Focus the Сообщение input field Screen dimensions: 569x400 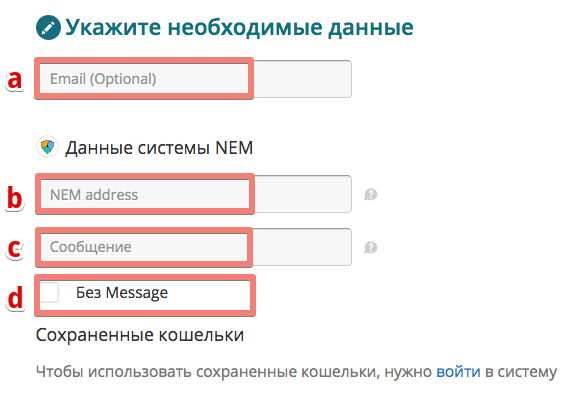(195, 247)
